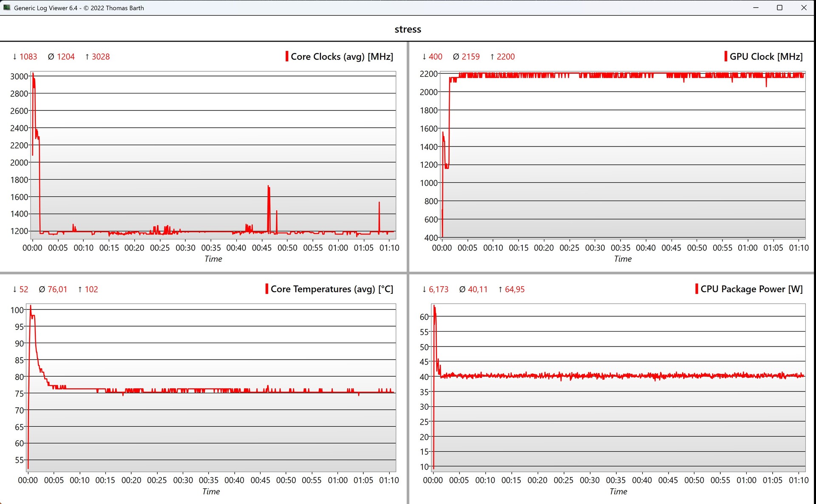Click the Core Clocks (avg) [MHz] title
This screenshot has width=816, height=504.
342,56
